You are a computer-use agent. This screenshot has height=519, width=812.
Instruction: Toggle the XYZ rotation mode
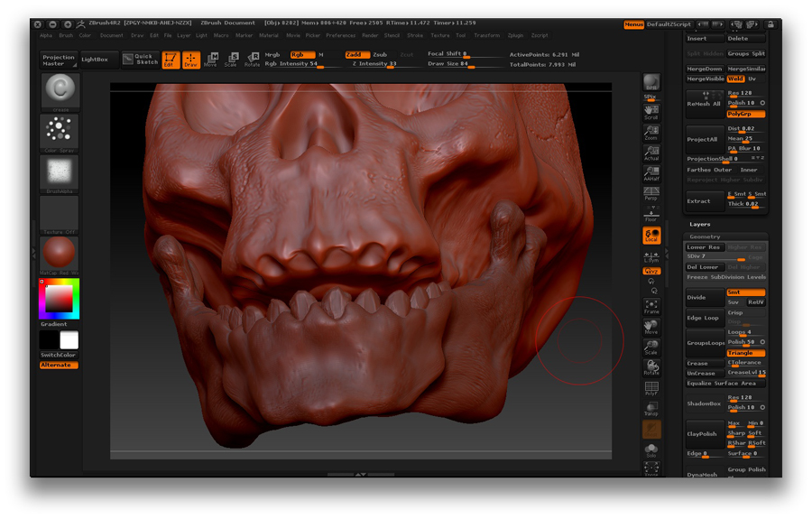651,271
